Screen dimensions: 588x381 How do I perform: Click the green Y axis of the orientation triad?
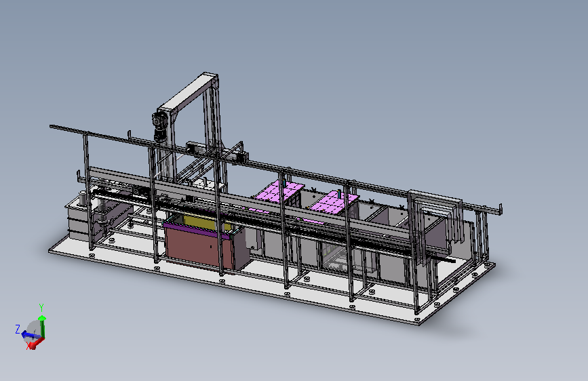tap(42, 327)
